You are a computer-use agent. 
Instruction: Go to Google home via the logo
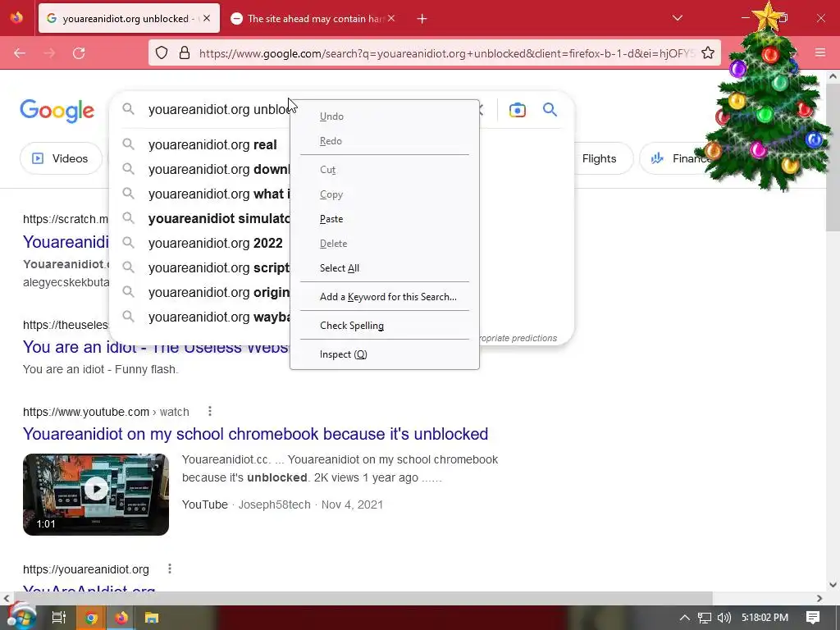pyautogui.click(x=57, y=111)
